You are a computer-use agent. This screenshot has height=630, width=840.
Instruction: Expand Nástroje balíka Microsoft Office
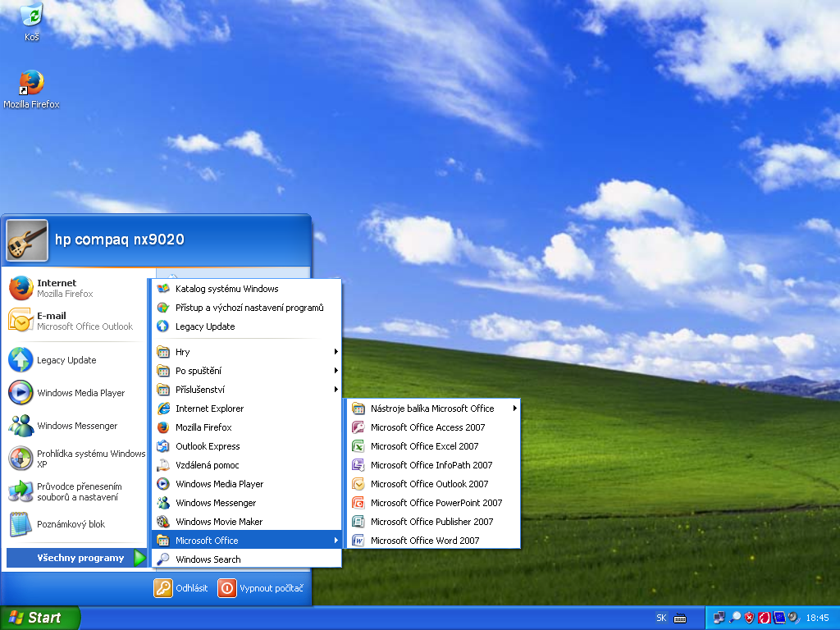click(427, 408)
